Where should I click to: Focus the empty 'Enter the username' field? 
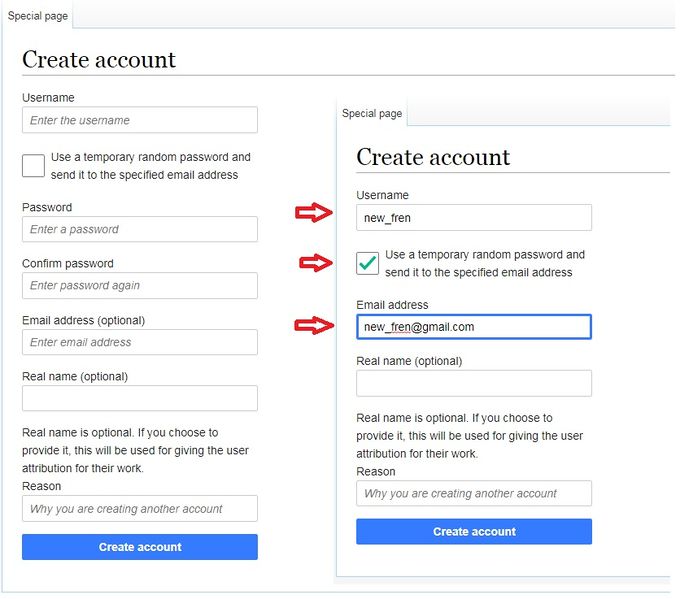pyautogui.click(x=139, y=120)
